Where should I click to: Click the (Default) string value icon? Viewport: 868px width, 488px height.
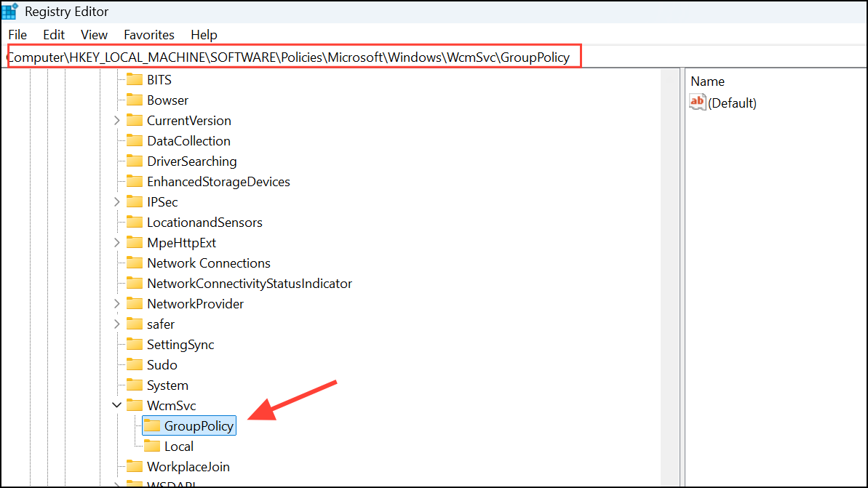point(698,103)
